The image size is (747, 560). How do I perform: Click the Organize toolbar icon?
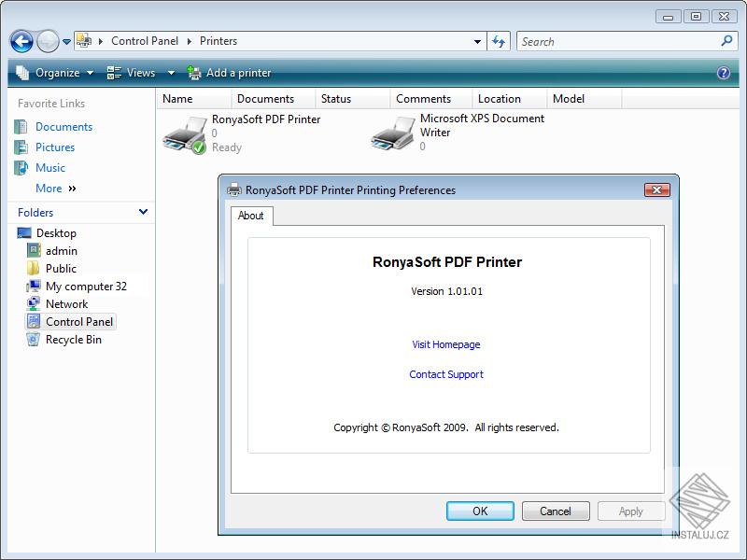pos(22,73)
